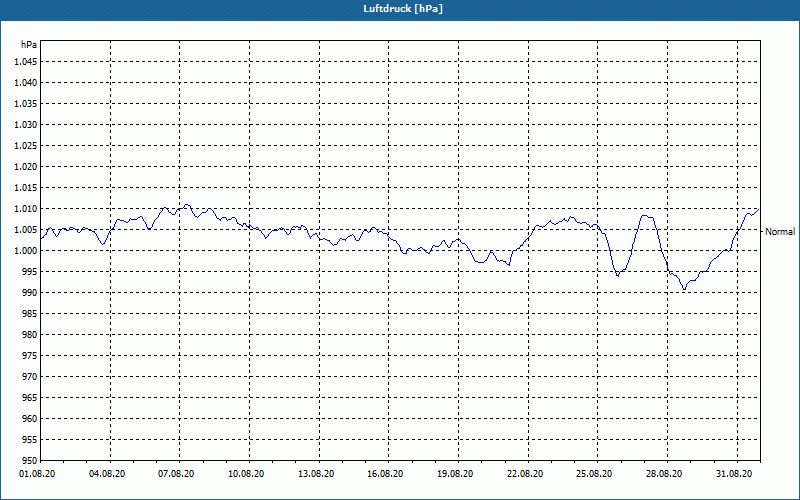Viewport: 800px width, 500px height.
Task: Click the 28.08.20 date label
Action: point(664,474)
